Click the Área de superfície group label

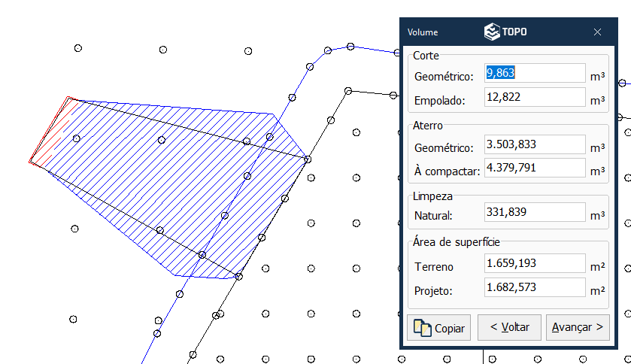click(457, 242)
